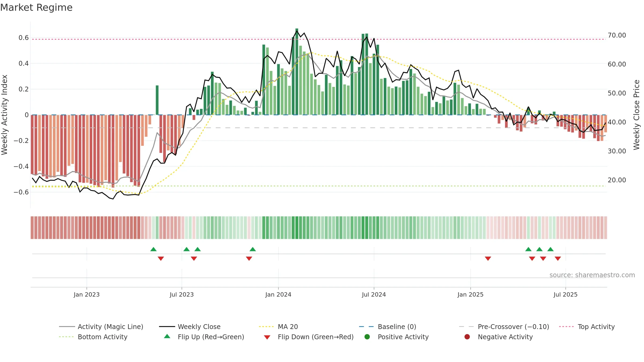Click the Jul 2025 axis label
This screenshot has width=644, height=362.
click(565, 295)
